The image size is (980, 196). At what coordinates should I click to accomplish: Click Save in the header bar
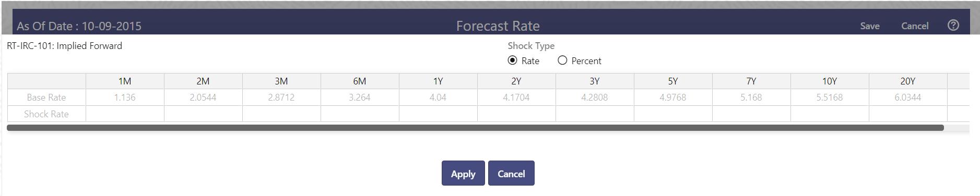click(x=870, y=26)
